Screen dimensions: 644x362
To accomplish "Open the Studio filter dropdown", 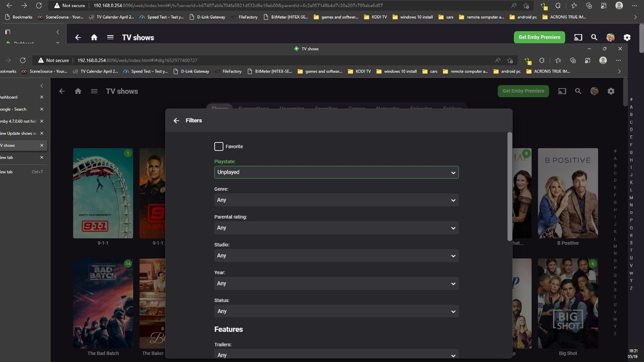I will [x=336, y=256].
